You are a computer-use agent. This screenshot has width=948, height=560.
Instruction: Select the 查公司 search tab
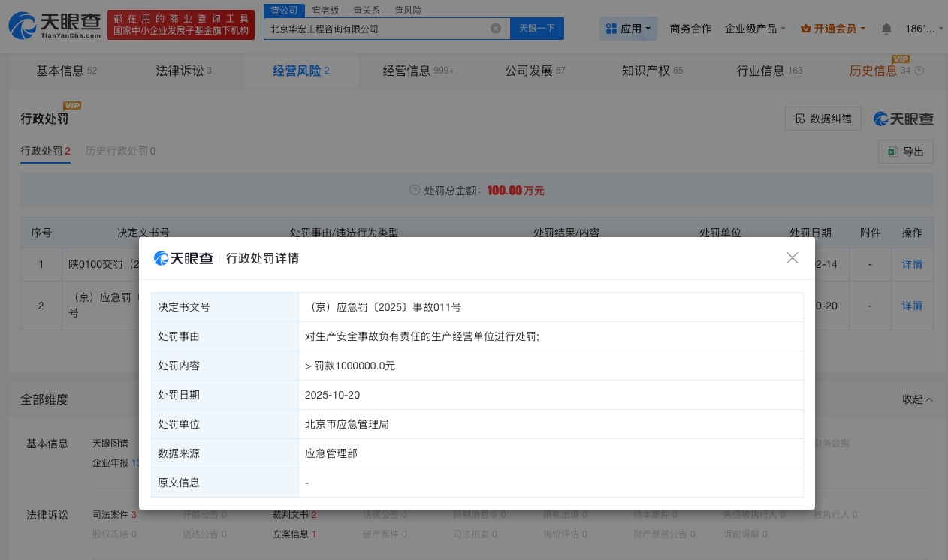(x=284, y=10)
